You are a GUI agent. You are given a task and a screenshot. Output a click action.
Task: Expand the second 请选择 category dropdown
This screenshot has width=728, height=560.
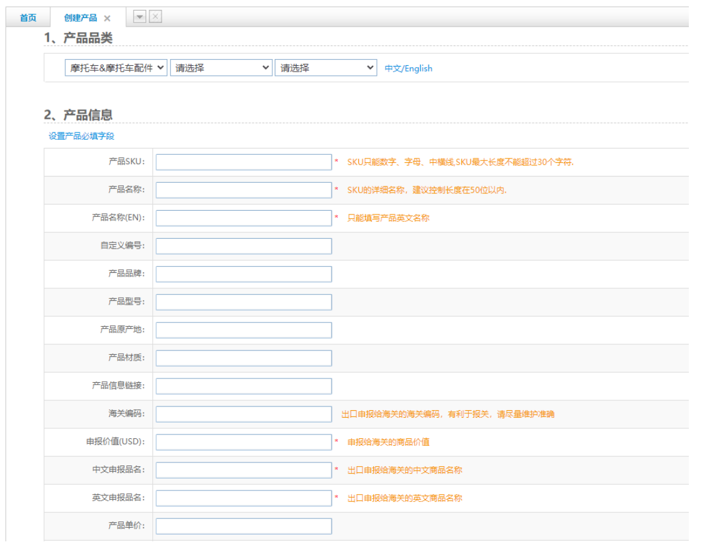(221, 68)
